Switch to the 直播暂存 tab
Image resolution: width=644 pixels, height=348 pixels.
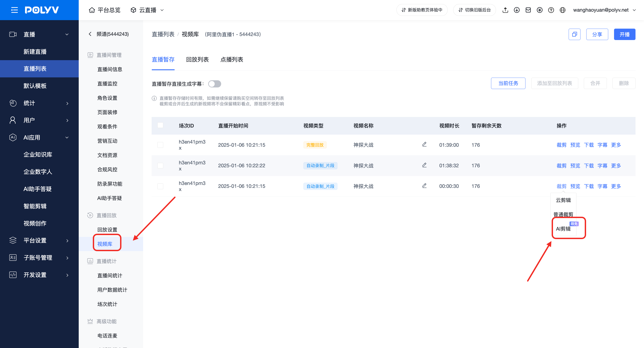163,59
